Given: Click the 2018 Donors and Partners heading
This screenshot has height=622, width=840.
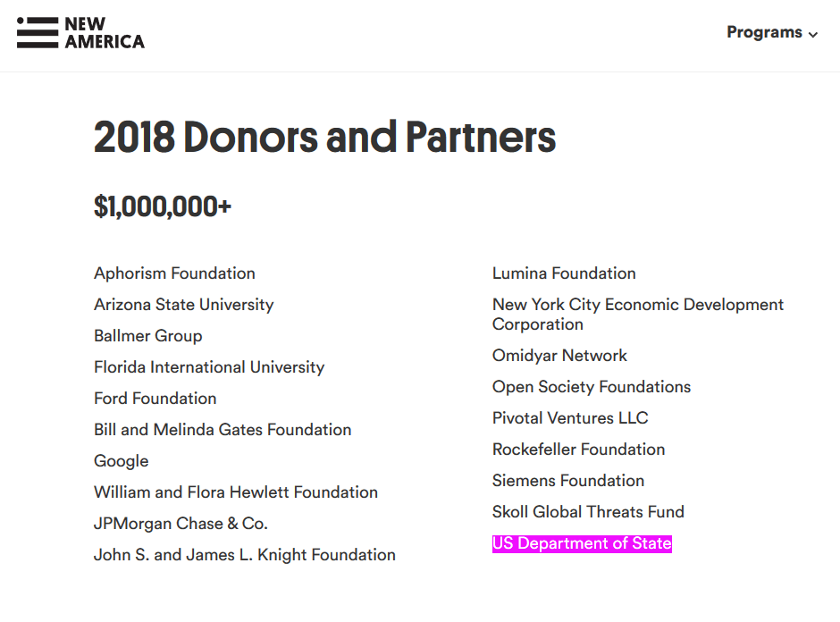Looking at the screenshot, I should tap(324, 137).
